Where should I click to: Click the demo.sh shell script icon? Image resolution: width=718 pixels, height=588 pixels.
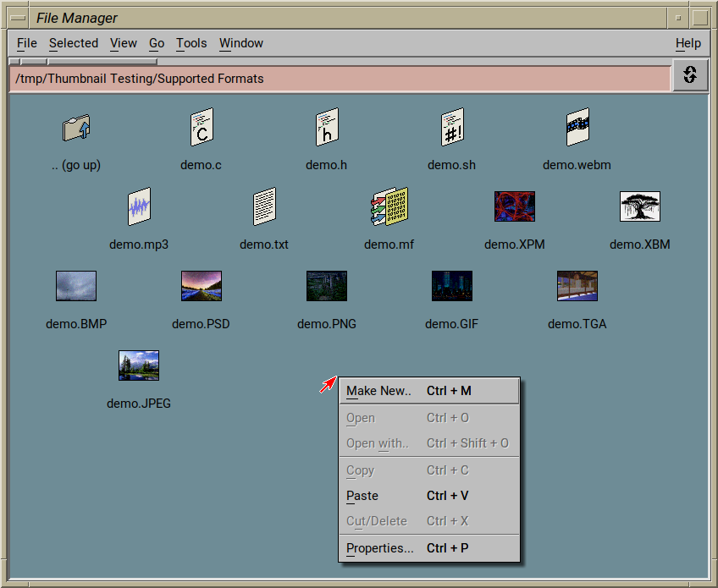452,128
